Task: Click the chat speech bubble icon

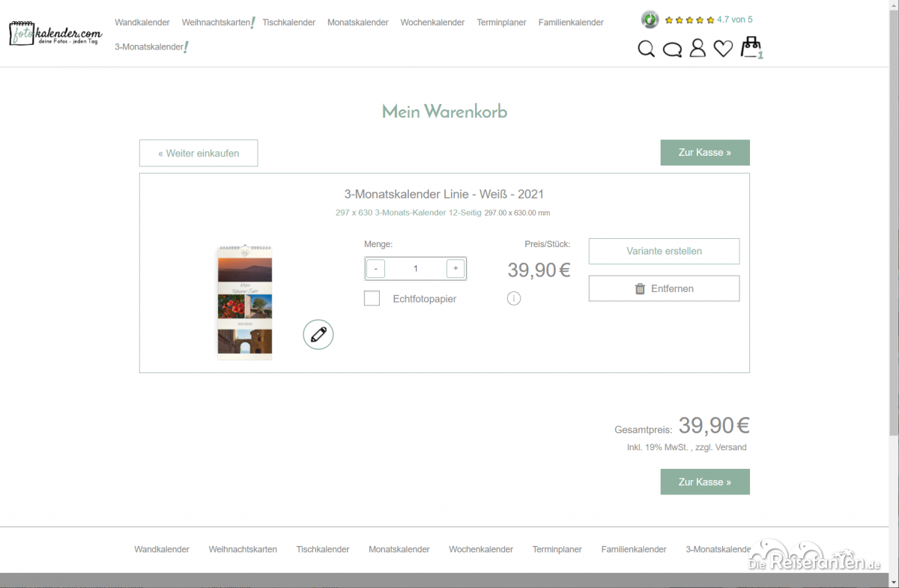Action: pyautogui.click(x=672, y=50)
